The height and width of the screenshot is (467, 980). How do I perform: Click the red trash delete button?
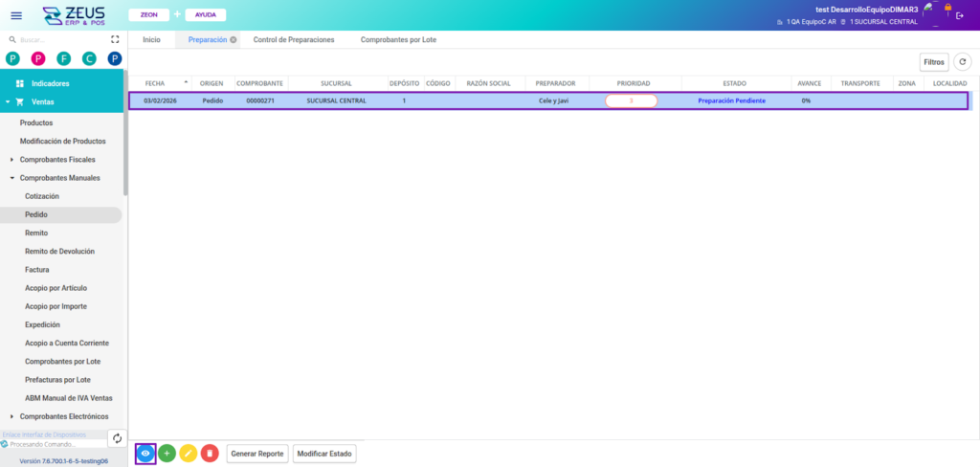210,454
